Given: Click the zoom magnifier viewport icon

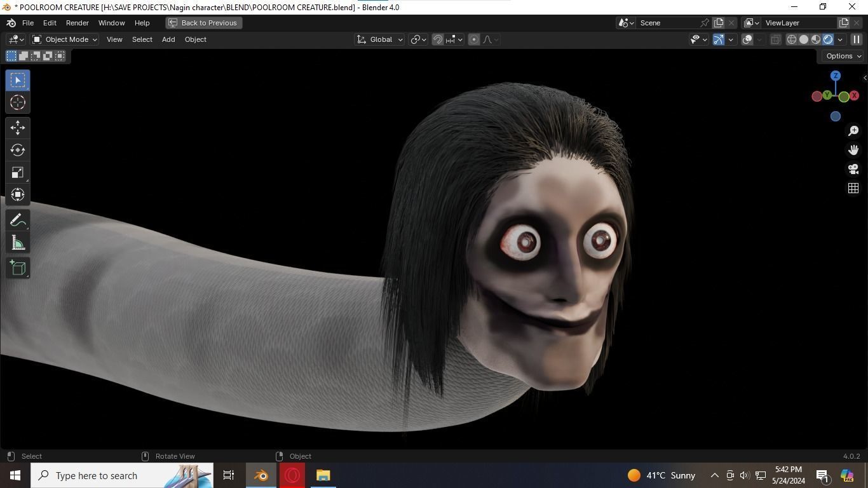Looking at the screenshot, I should pos(853,131).
